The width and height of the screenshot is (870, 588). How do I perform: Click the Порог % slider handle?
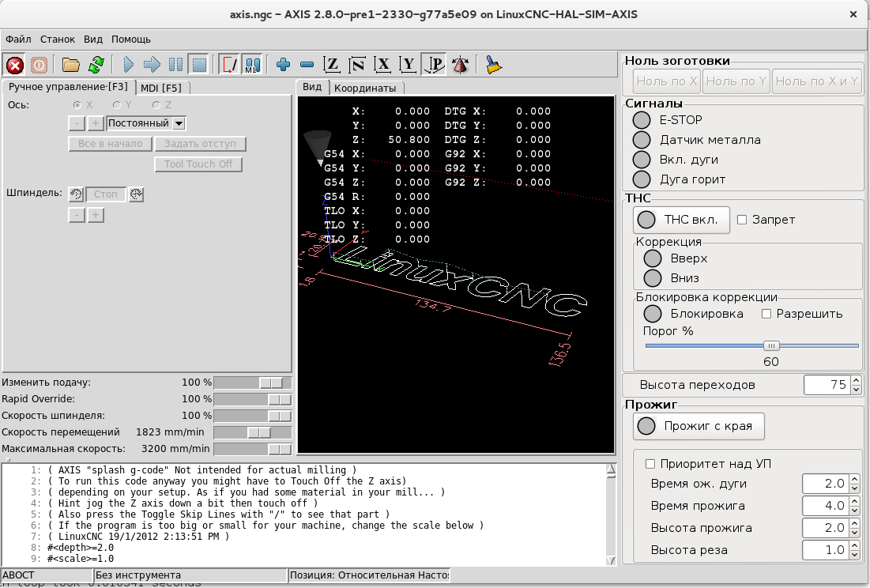[771, 345]
